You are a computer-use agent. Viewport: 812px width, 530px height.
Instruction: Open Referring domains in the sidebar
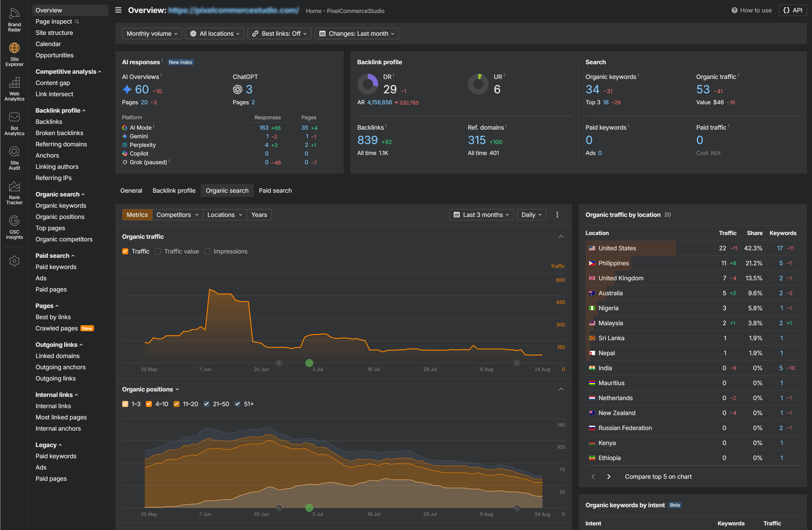(61, 144)
